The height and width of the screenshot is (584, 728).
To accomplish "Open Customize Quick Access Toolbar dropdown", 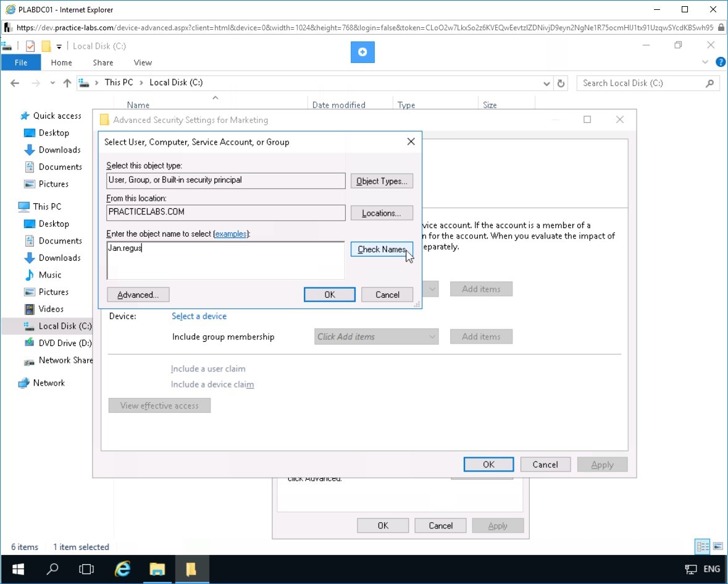I will point(59,46).
